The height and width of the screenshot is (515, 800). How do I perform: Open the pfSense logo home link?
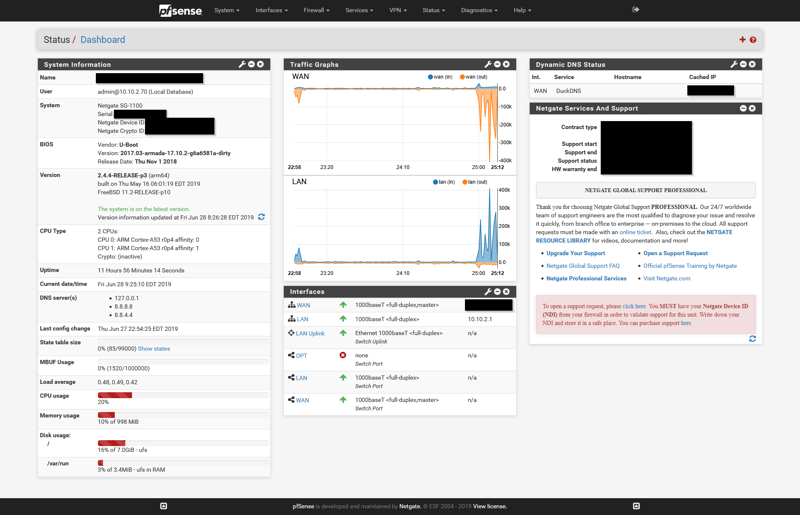[x=180, y=10]
